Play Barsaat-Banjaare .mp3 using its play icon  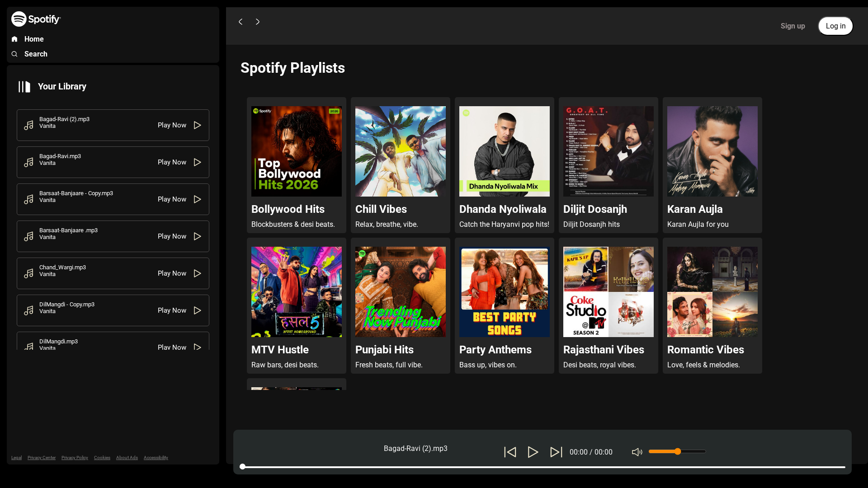tap(198, 236)
